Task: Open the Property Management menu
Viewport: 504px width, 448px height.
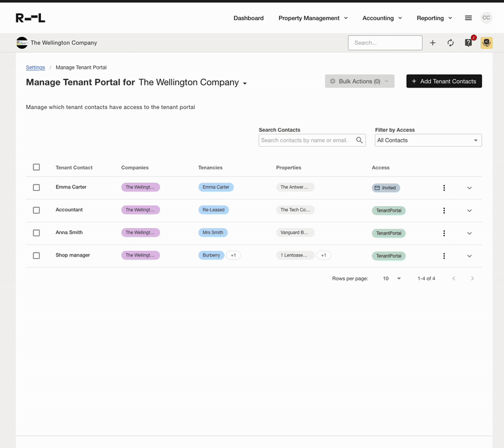Action: [x=313, y=18]
